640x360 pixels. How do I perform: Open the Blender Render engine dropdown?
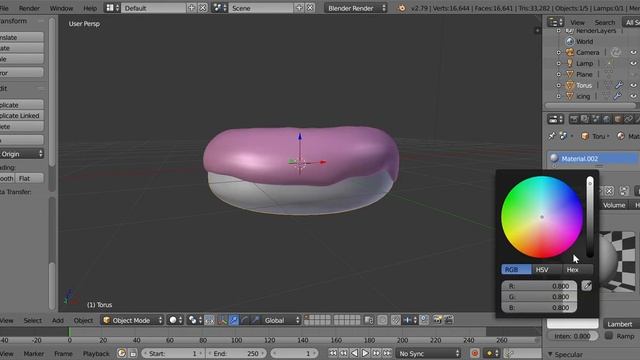(x=356, y=8)
